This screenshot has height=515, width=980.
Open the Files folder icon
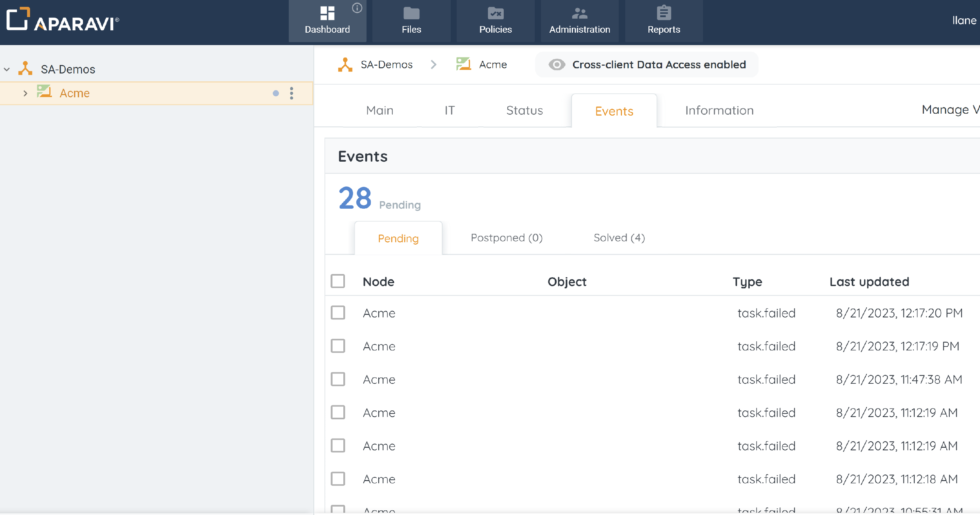[x=411, y=13]
